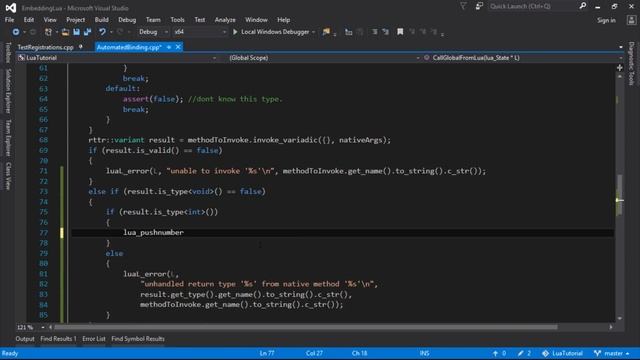The height and width of the screenshot is (360, 640).
Task: Click line 77 containing lua_pushnumber
Action: click(342, 233)
